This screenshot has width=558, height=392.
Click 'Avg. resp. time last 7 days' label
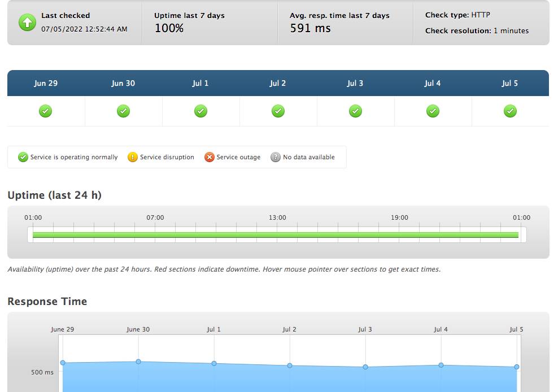[339, 16]
